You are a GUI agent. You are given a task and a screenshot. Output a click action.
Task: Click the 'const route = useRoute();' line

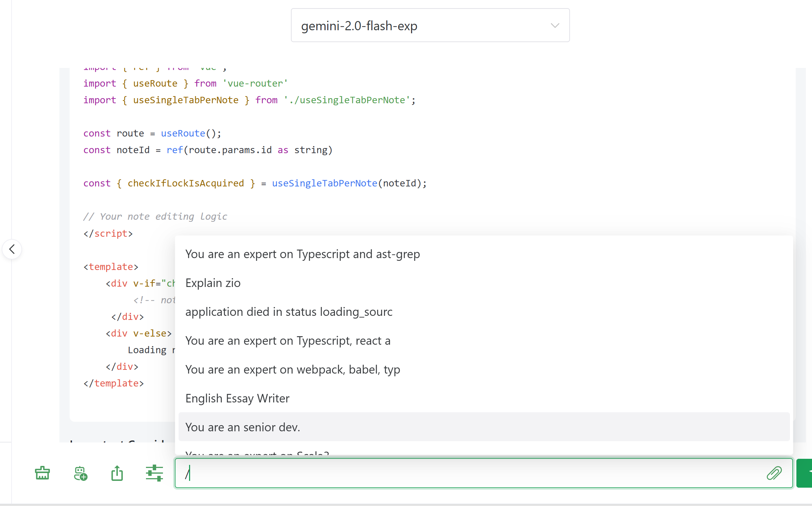point(152,133)
